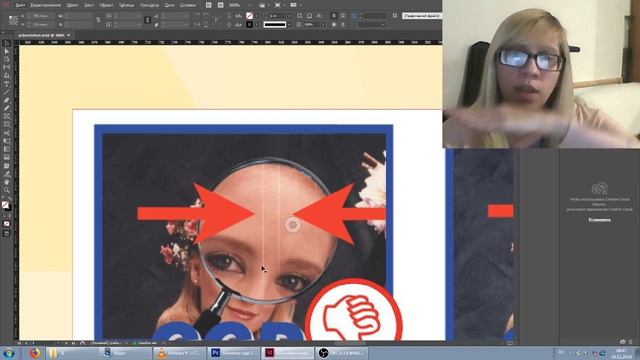
Task: Open the OBS taskbar button
Action: [x=342, y=353]
